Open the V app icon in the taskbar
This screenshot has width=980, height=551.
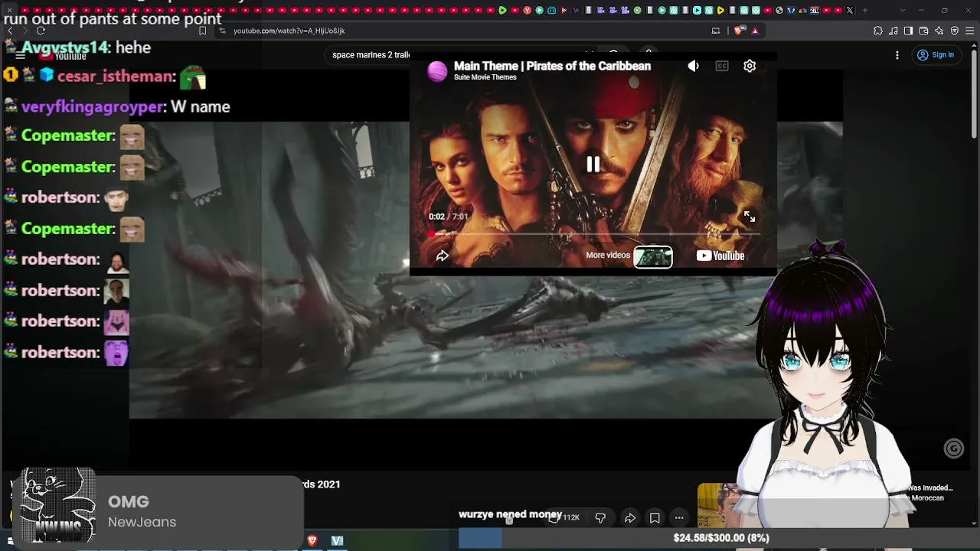pos(337,540)
